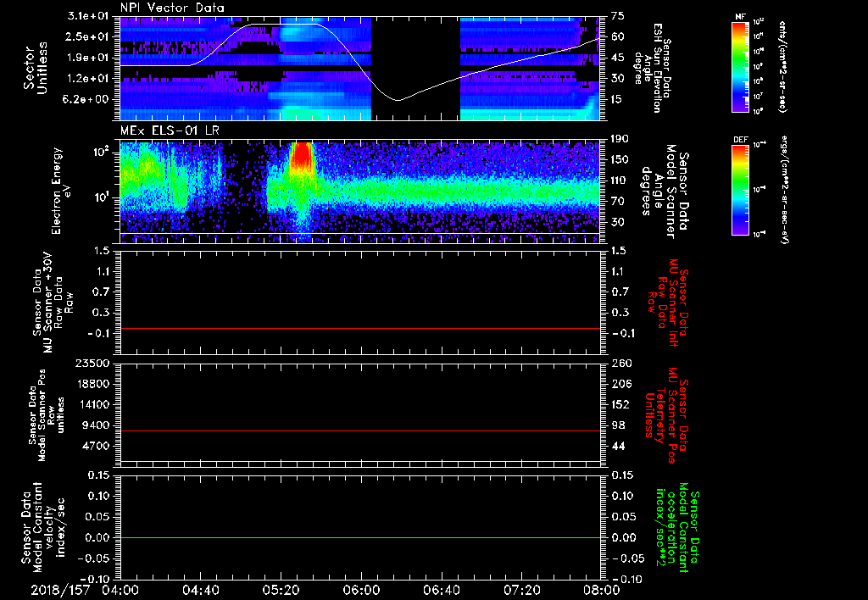Image resolution: width=868 pixels, height=600 pixels.
Task: Click the 98 telemetry tick label
Action: point(618,425)
